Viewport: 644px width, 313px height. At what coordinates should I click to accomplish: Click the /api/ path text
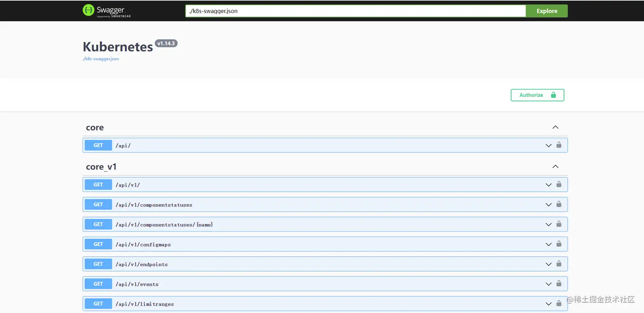pos(123,146)
